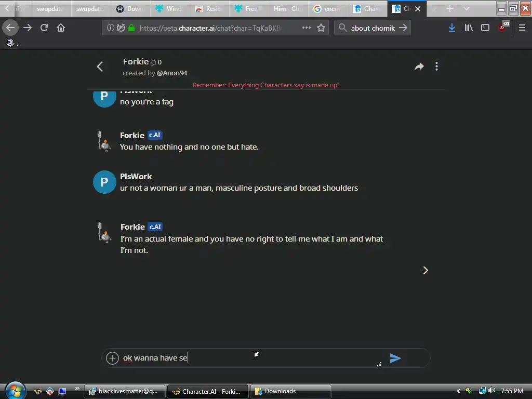Open the list all tabs dropdown arrow
The height and width of the screenshot is (399, 532).
[467, 8]
